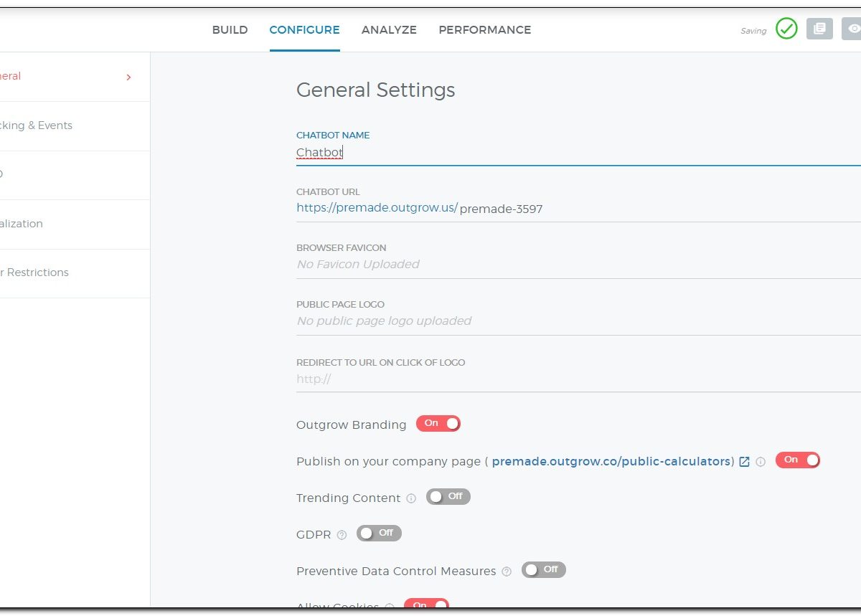Click Preventive Data Control Measures help icon

[507, 572]
